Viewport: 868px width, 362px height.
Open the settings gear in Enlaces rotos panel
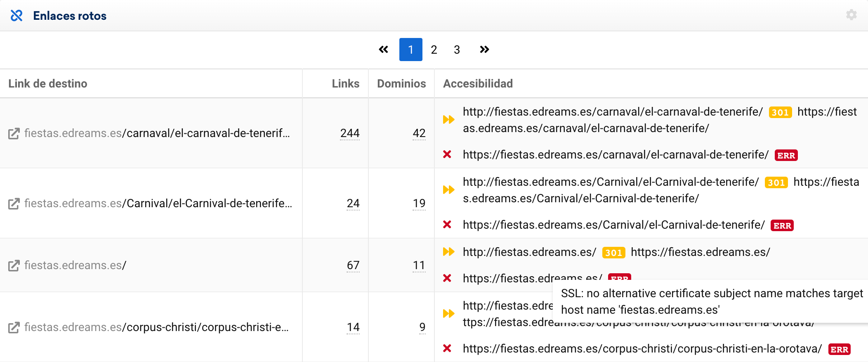click(x=851, y=15)
